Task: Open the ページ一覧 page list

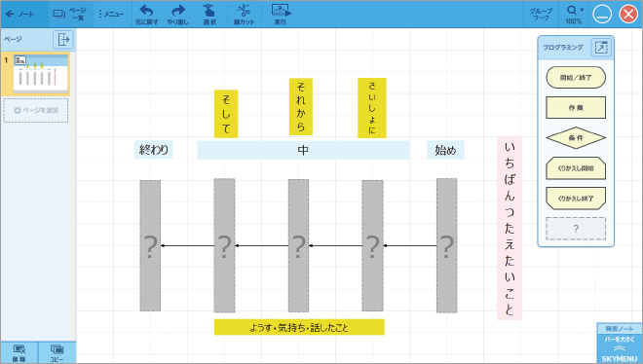Action: click(x=70, y=14)
